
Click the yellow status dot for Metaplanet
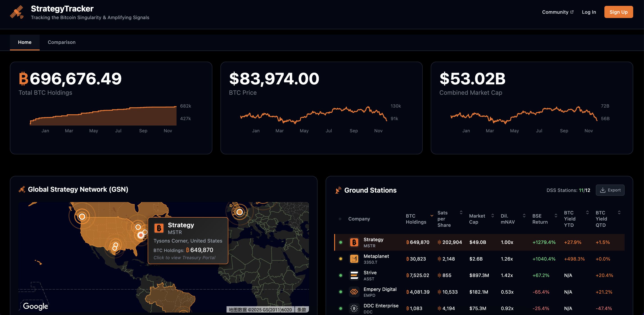[340, 259]
